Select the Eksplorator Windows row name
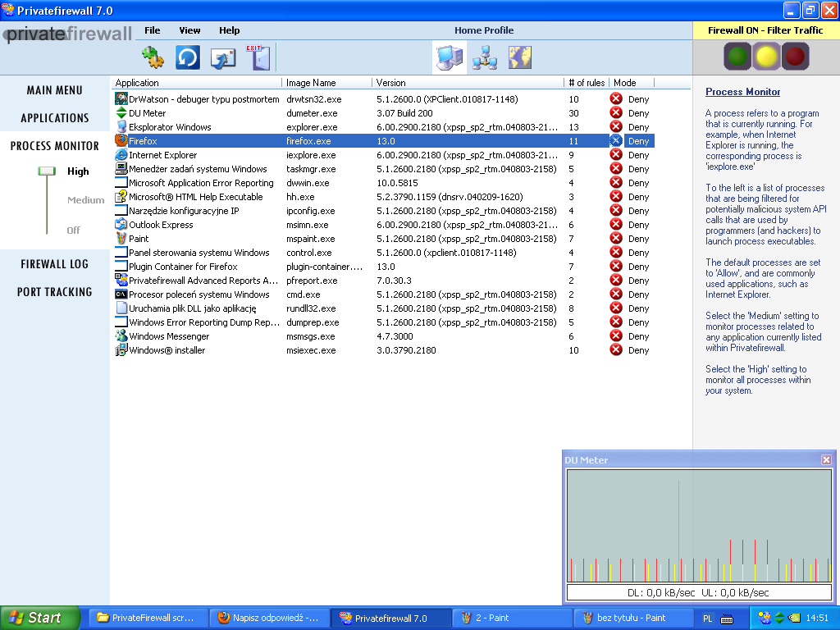The width and height of the screenshot is (840, 630). click(x=170, y=127)
